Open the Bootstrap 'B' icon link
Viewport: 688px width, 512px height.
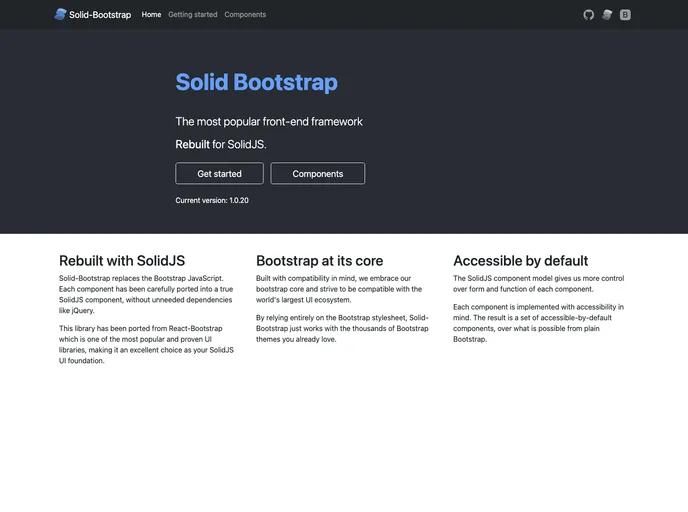pos(625,15)
